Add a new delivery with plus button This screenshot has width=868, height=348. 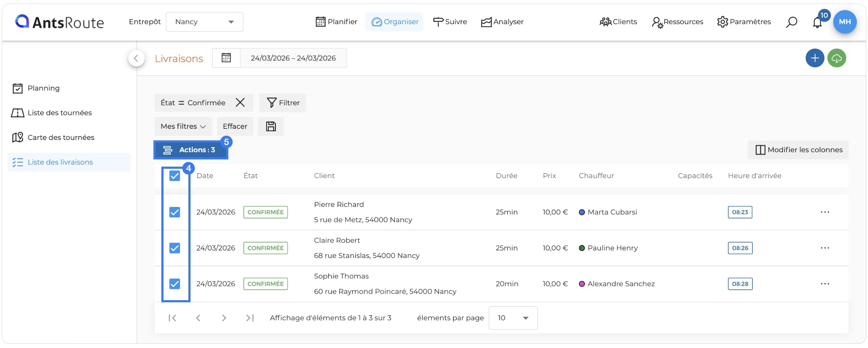815,58
